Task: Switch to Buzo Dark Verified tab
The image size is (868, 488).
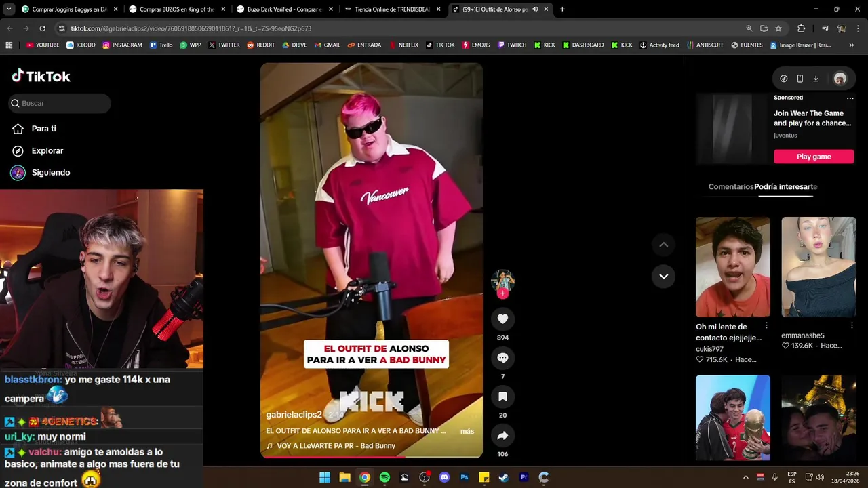Action: (x=283, y=9)
